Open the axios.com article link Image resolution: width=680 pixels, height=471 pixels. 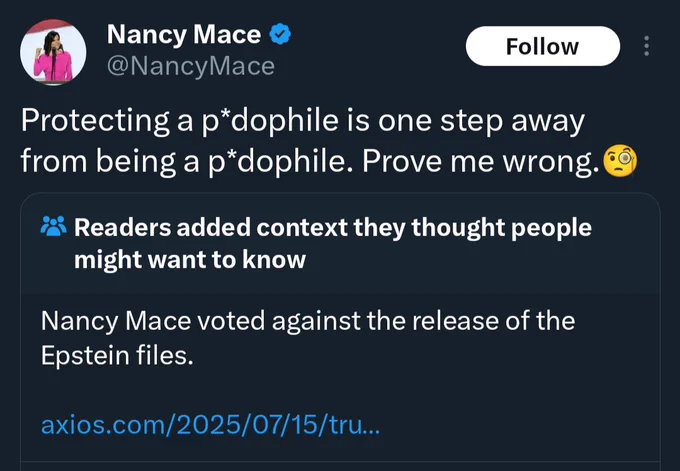click(x=210, y=425)
